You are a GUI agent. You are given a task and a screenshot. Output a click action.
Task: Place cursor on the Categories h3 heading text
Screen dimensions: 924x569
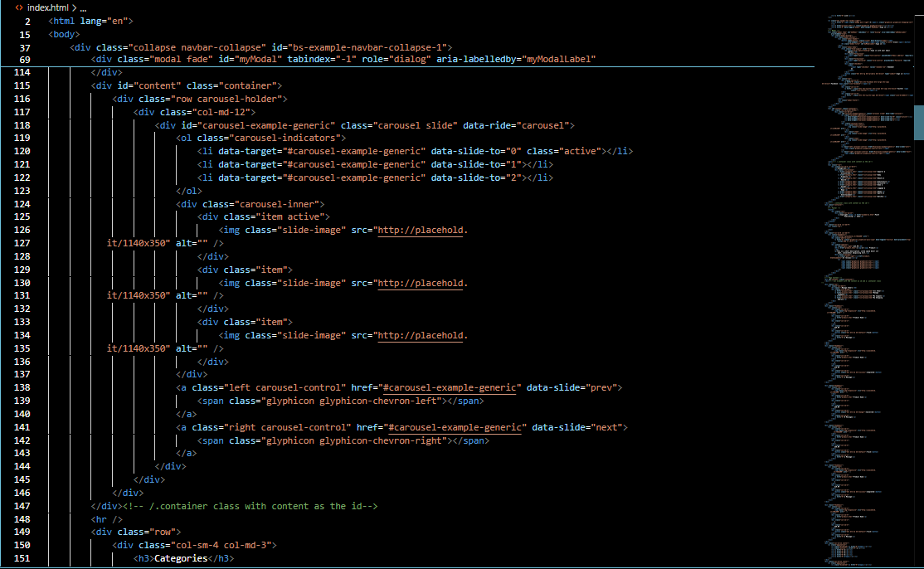click(180, 559)
